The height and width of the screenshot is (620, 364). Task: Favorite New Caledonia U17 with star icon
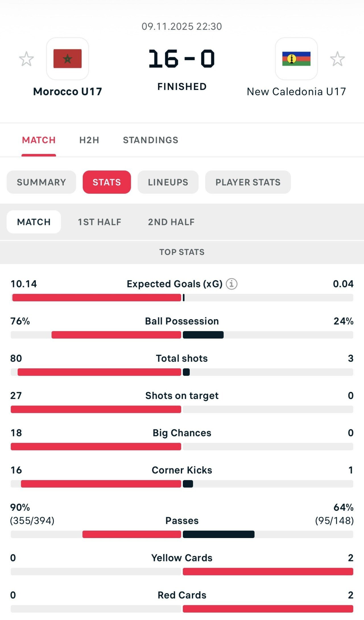click(337, 59)
